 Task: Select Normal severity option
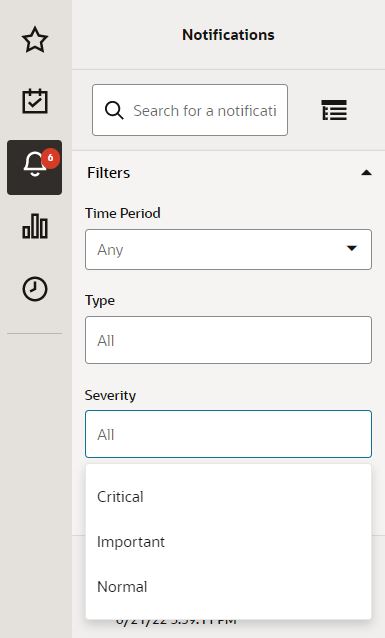228,587
